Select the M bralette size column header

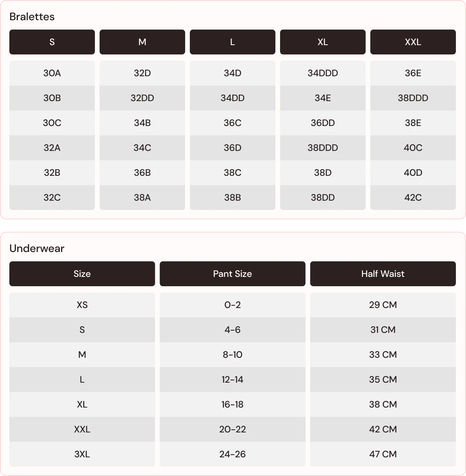pos(142,42)
